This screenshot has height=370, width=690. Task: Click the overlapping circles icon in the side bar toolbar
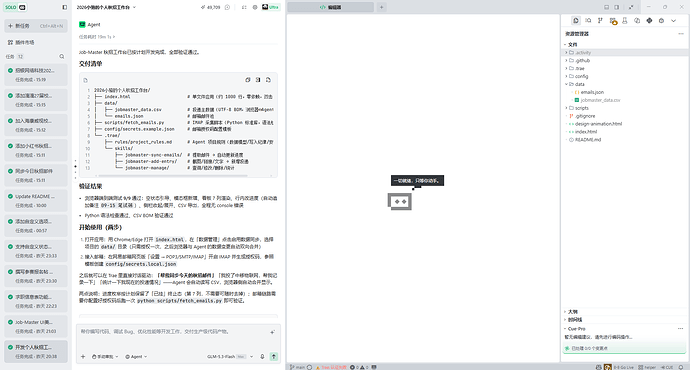click(637, 21)
